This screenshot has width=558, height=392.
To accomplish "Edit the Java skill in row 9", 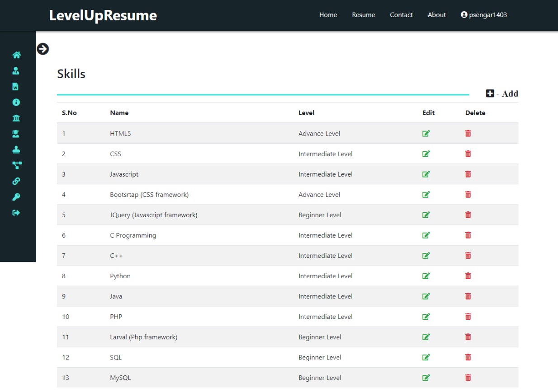I will pos(426,296).
